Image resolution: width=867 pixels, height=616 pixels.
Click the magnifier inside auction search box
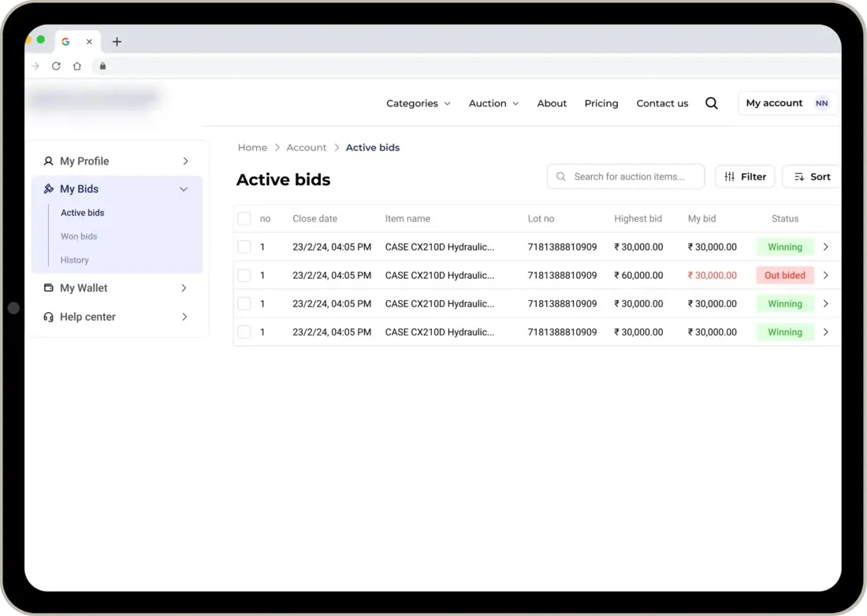[560, 176]
